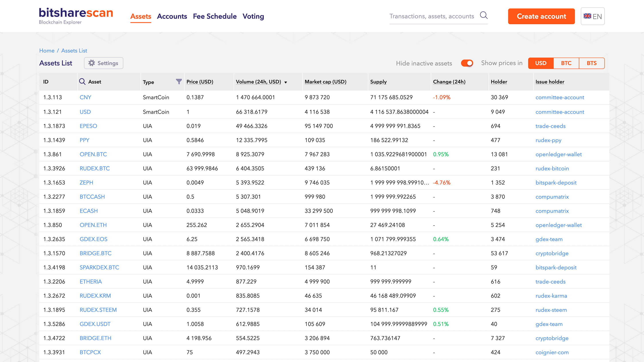Click the Home breadcrumb link

click(x=47, y=50)
